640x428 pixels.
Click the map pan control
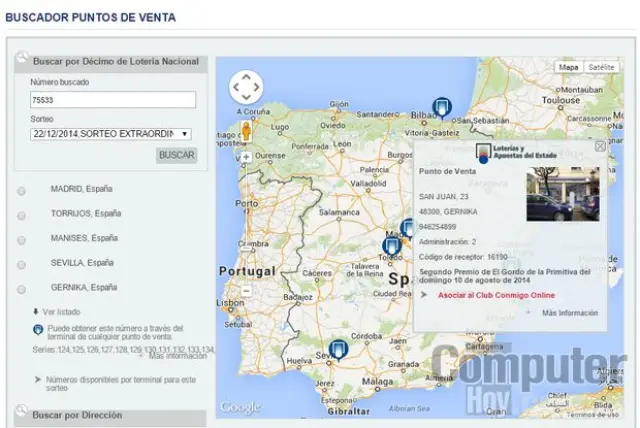pos(246,88)
